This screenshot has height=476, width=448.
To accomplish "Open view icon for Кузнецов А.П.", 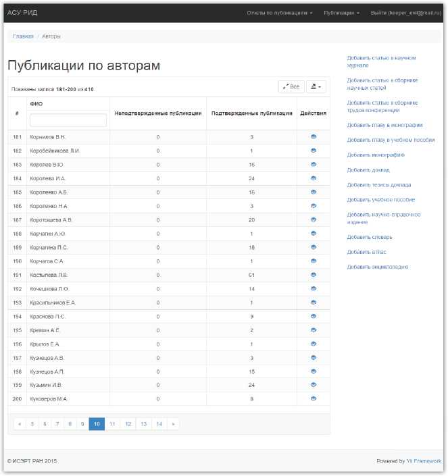I will [314, 371].
